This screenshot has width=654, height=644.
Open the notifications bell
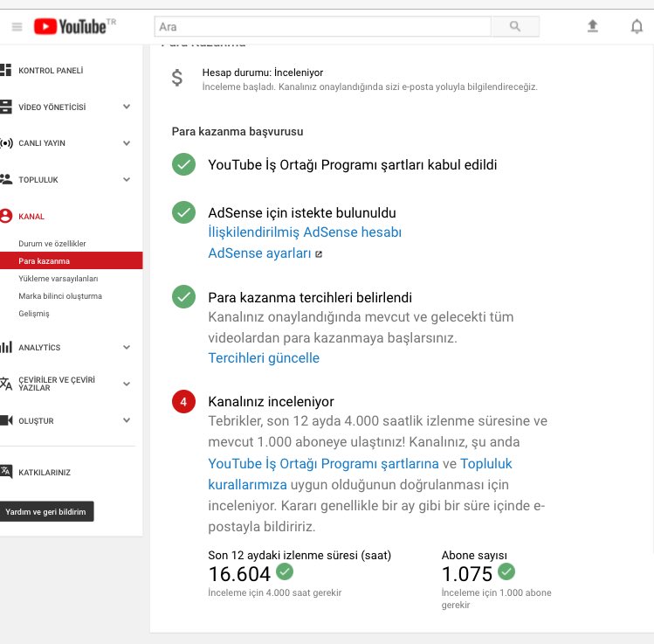(x=637, y=26)
